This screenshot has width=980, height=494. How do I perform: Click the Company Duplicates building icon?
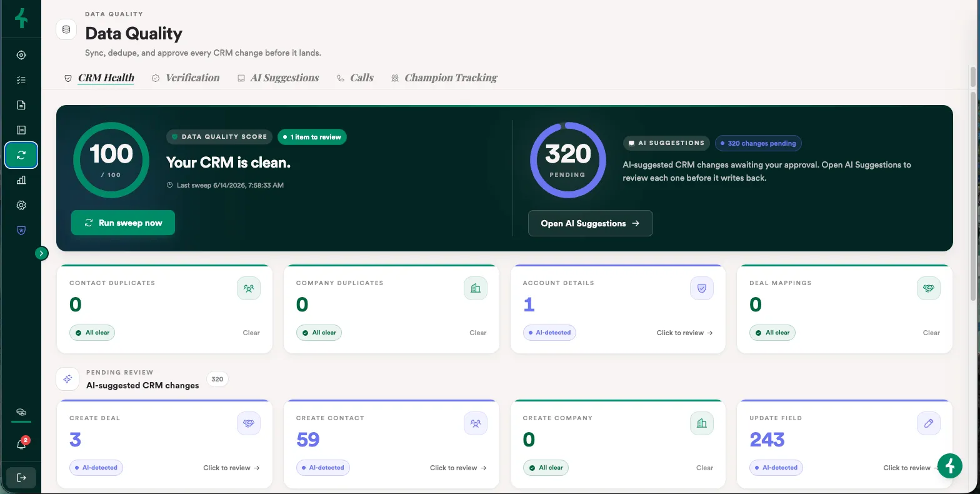(476, 288)
